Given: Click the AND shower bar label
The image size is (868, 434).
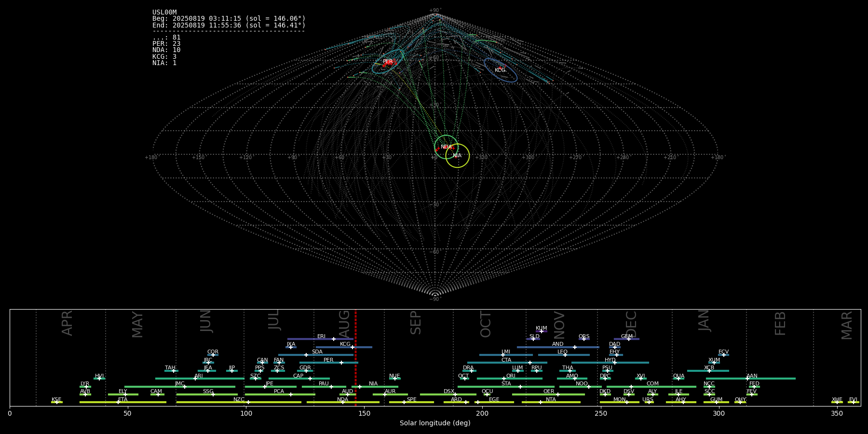Looking at the screenshot, I should (558, 344).
